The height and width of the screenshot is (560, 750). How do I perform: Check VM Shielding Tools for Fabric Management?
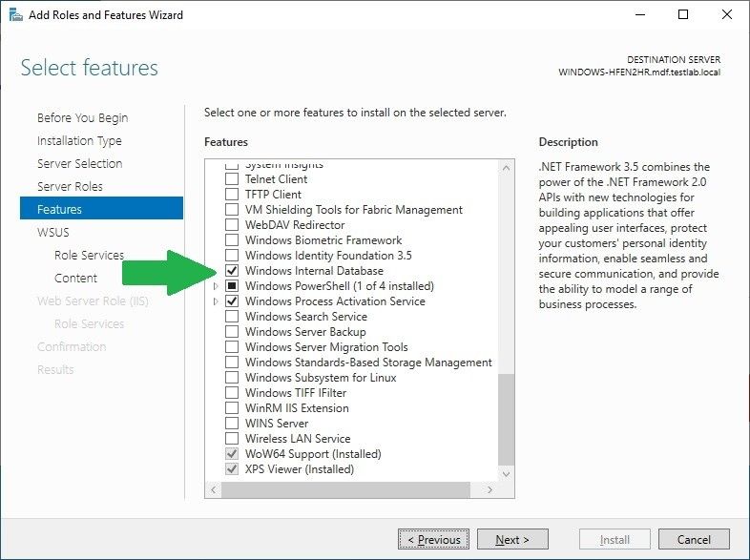point(232,210)
